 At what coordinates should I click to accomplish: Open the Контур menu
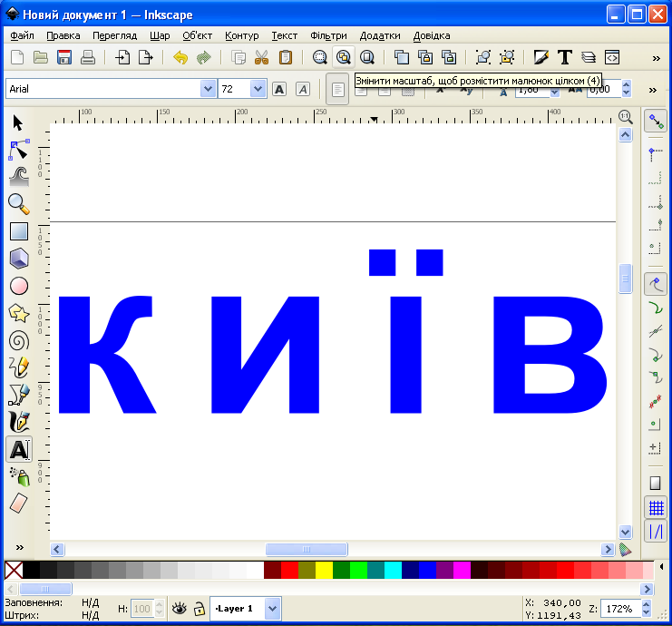click(242, 35)
